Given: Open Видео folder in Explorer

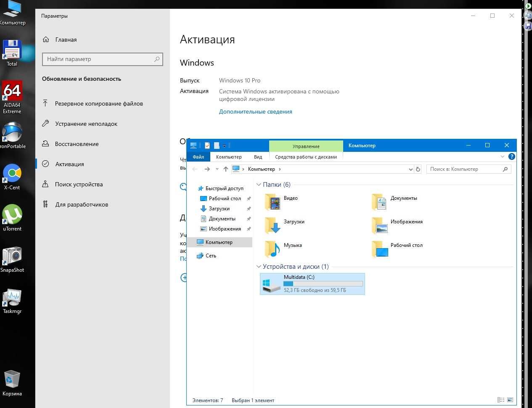Looking at the screenshot, I should [x=282, y=201].
